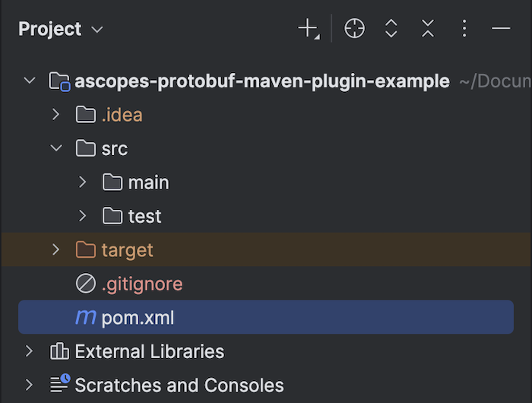Expand the test folder chevron
The height and width of the screenshot is (403, 532).
pos(82,216)
